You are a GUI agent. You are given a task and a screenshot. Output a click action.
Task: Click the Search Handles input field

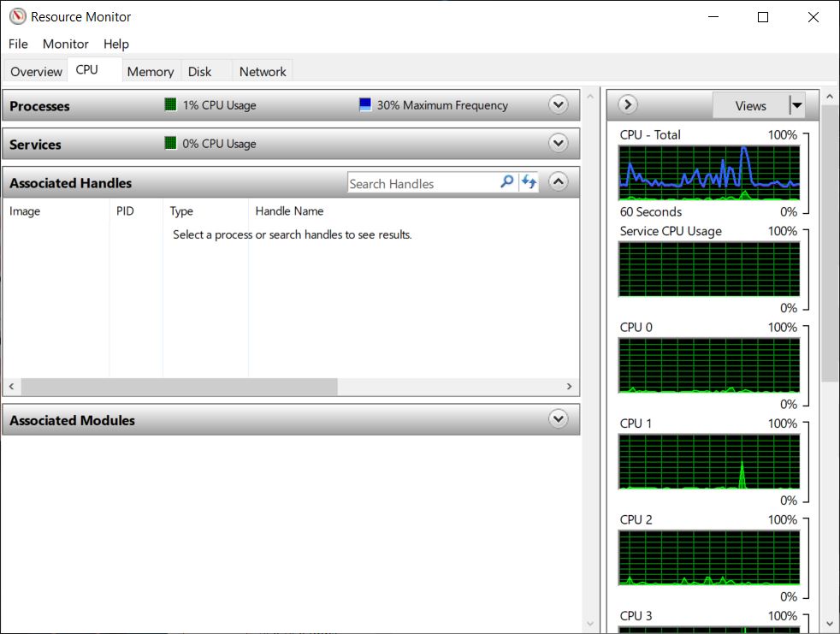click(x=423, y=183)
